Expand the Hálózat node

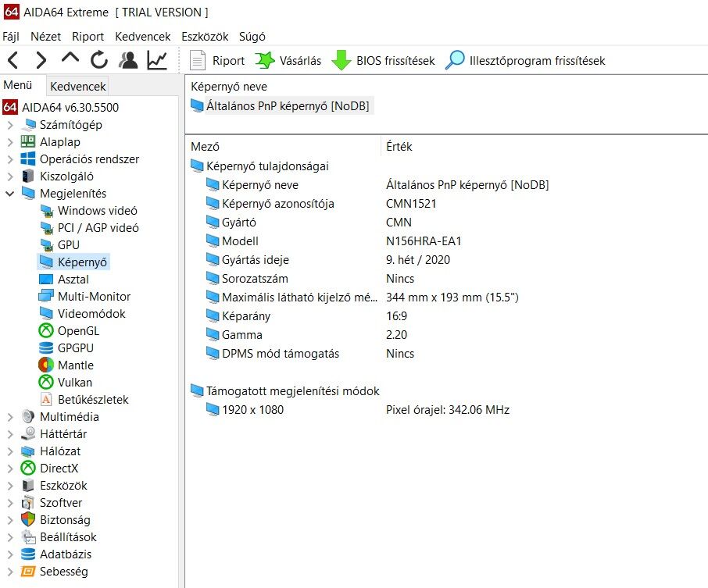pyautogui.click(x=10, y=451)
